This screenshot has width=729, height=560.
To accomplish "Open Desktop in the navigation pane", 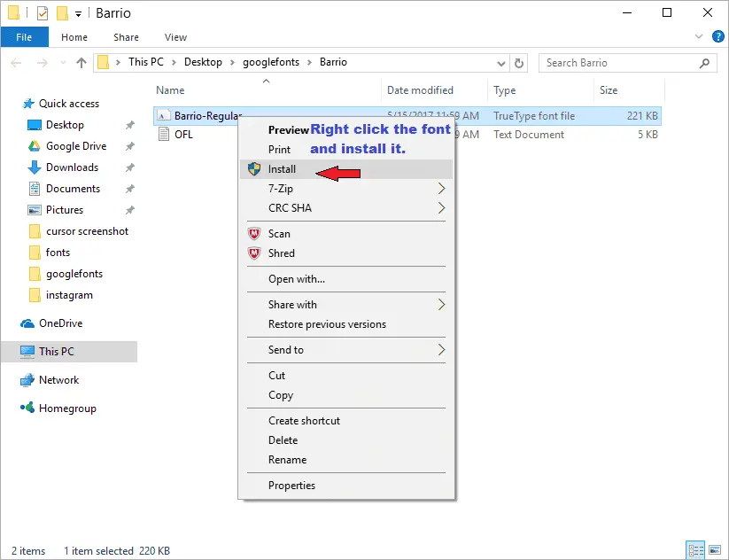I will click(x=65, y=125).
